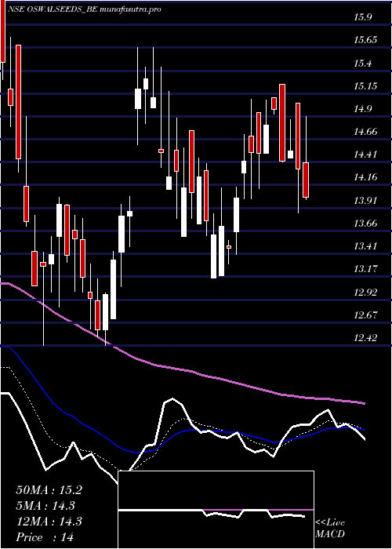The image size is (392, 549).
Task: Click the 13.17 price axis label
Action: coord(365,269)
